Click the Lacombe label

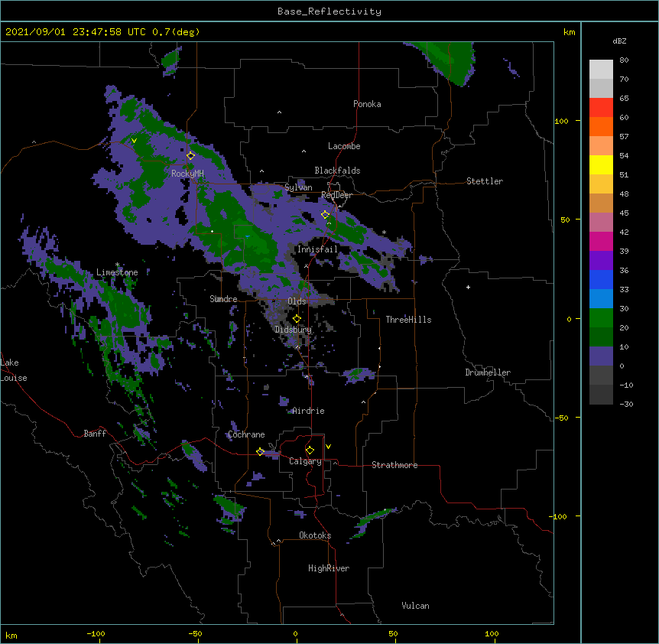point(344,146)
